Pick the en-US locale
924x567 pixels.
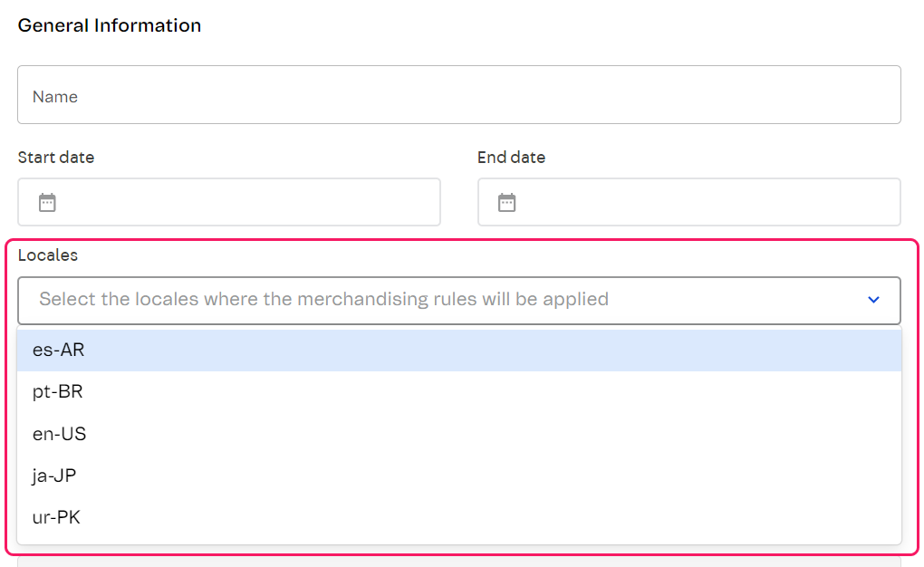pyautogui.click(x=60, y=434)
